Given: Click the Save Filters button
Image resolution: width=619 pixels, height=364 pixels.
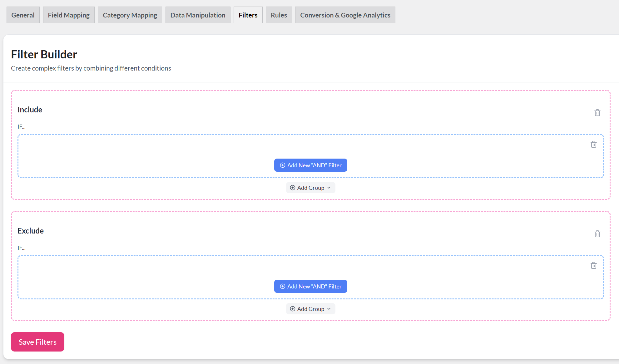Looking at the screenshot, I should point(37,342).
